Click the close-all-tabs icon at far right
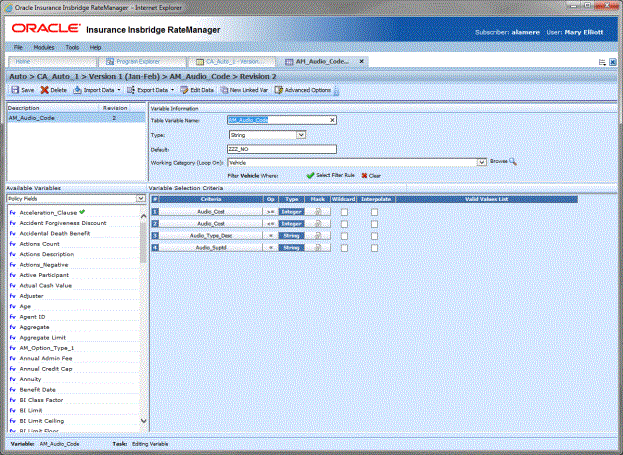 point(613,62)
